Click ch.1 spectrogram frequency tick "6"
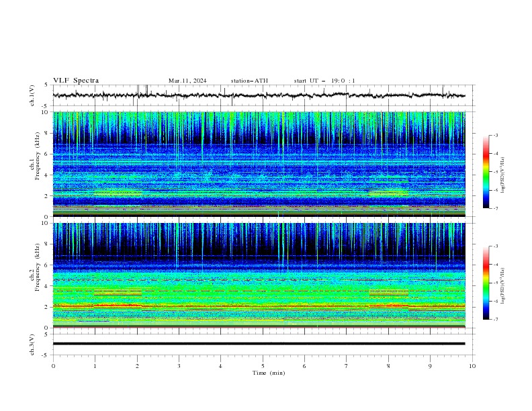Screen dimensions: 532x411 coord(47,154)
